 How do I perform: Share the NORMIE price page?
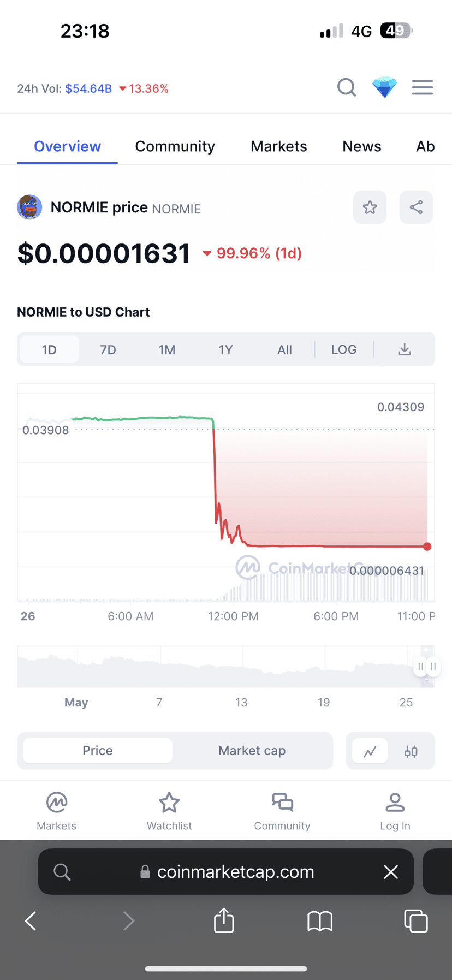pyautogui.click(x=416, y=207)
